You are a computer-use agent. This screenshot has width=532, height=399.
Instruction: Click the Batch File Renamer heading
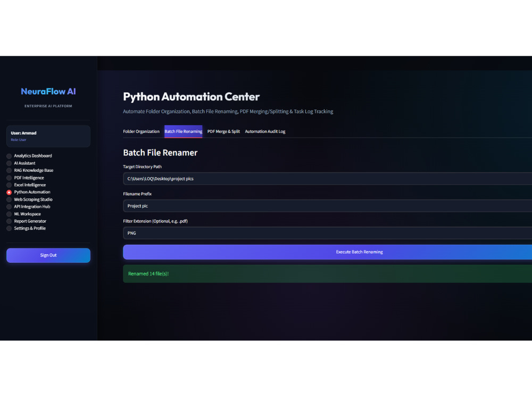(x=160, y=153)
